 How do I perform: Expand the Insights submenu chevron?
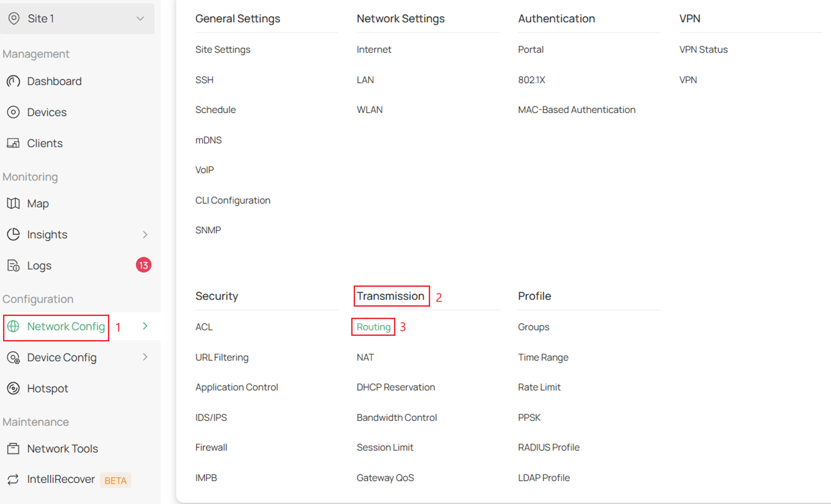click(145, 234)
